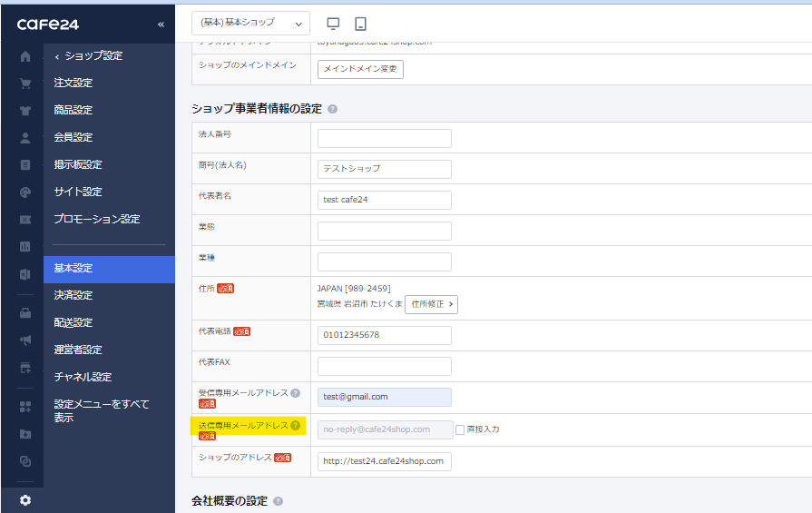The height and width of the screenshot is (513, 812).
Task: Open 配送設定 menu item
Action: point(73,322)
